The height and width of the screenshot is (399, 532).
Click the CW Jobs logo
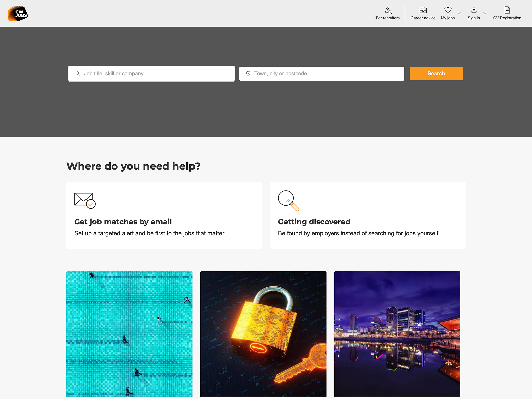[x=18, y=13]
